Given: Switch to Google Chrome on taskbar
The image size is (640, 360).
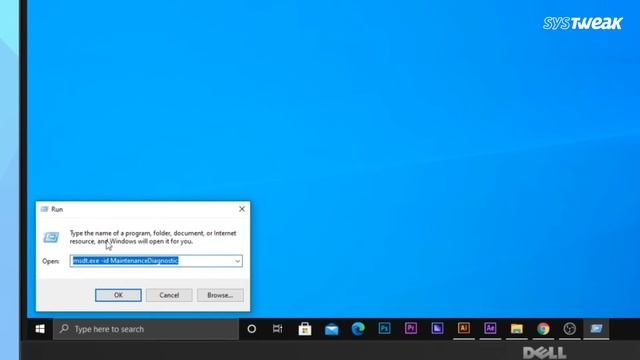Looking at the screenshot, I should 543,329.
